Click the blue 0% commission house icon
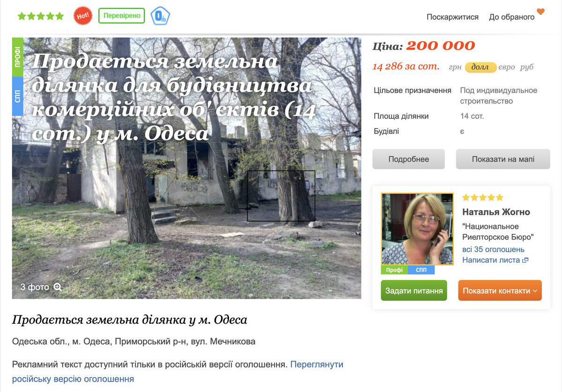562x392 pixels. click(161, 16)
